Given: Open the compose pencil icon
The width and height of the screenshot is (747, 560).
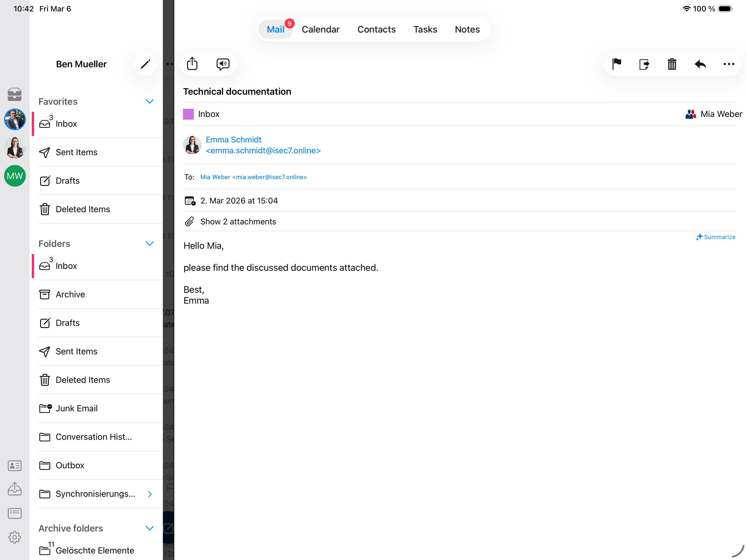Looking at the screenshot, I should point(145,64).
